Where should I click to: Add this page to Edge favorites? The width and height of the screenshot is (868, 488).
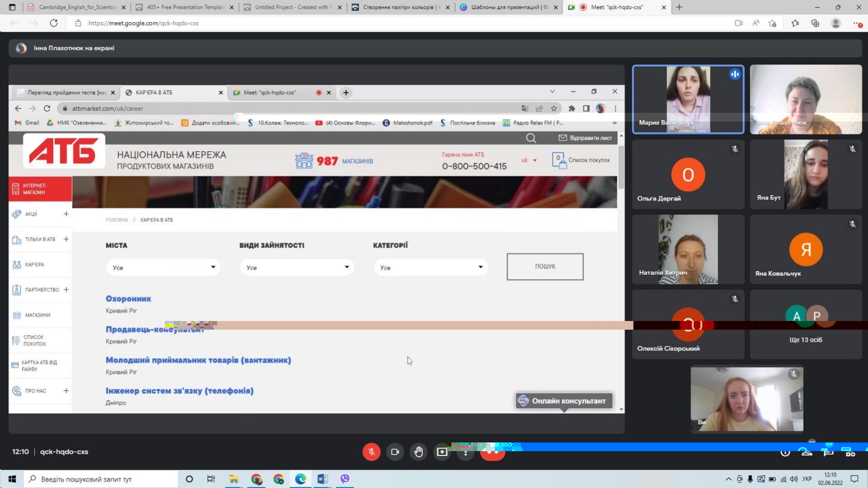(773, 23)
